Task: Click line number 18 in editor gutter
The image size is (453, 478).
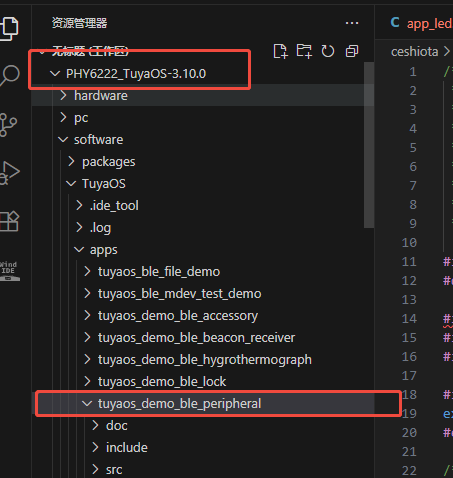Action: (x=409, y=395)
